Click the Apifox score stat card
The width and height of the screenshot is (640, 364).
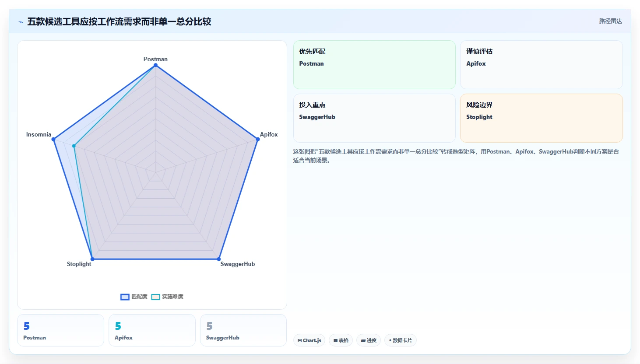pos(152,330)
